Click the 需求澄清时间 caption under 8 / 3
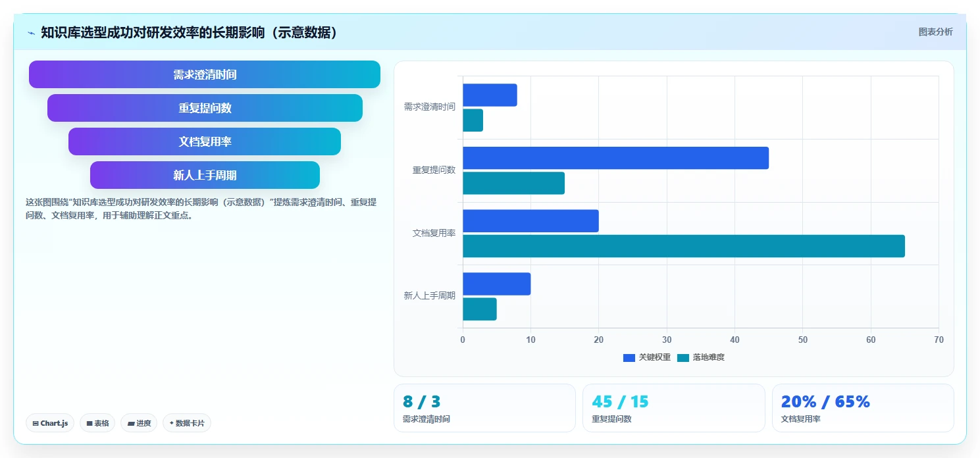980x458 pixels. coord(426,419)
